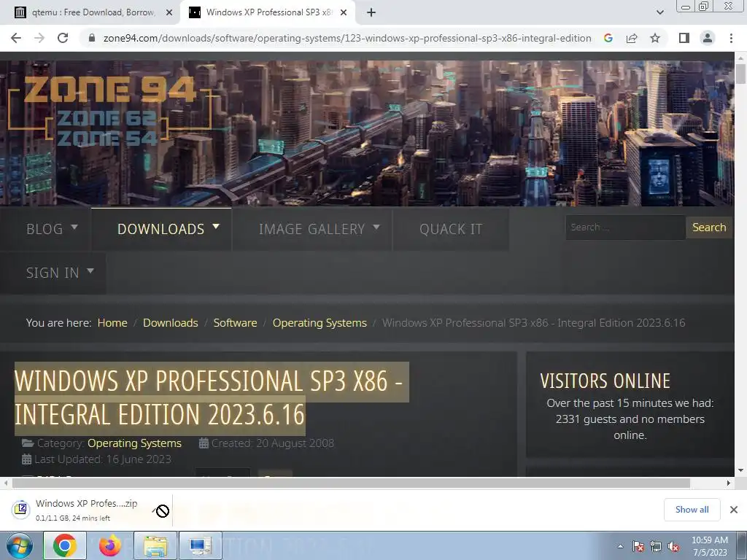This screenshot has width=747, height=560.
Task: Open the Downloads breadcrumb link
Action: click(171, 323)
